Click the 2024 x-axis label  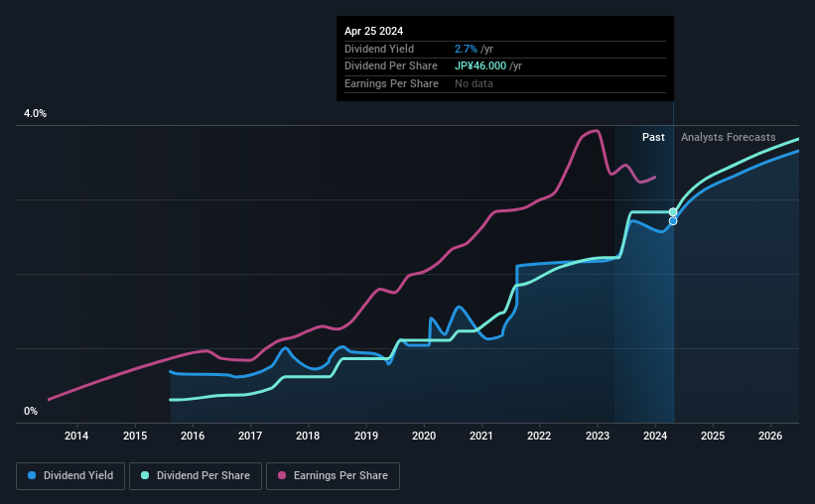click(x=655, y=436)
